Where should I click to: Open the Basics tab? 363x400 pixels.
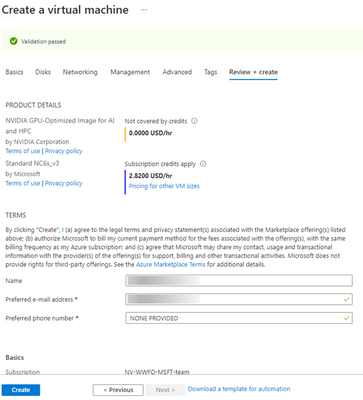[x=14, y=72]
